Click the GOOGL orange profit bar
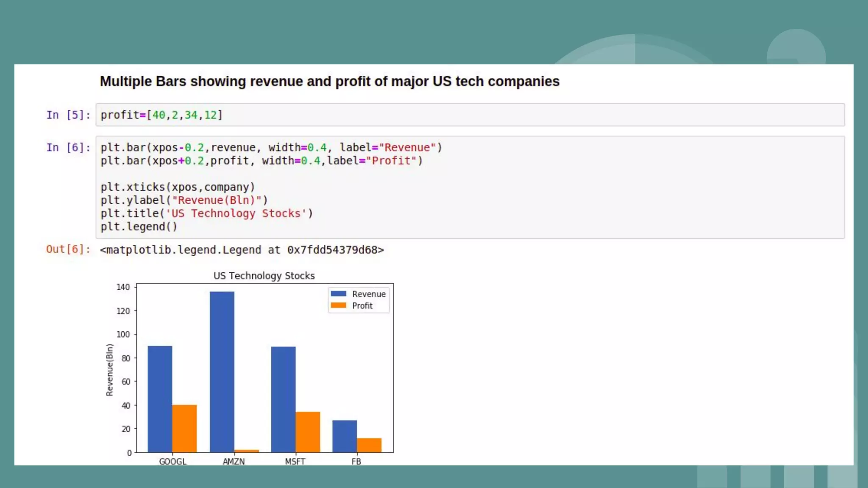 [x=184, y=428]
